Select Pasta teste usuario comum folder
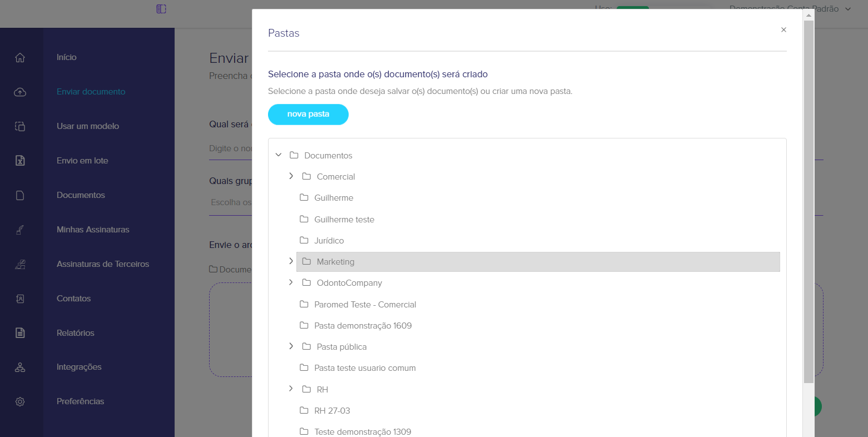Image resolution: width=868 pixels, height=437 pixels. 365,368
